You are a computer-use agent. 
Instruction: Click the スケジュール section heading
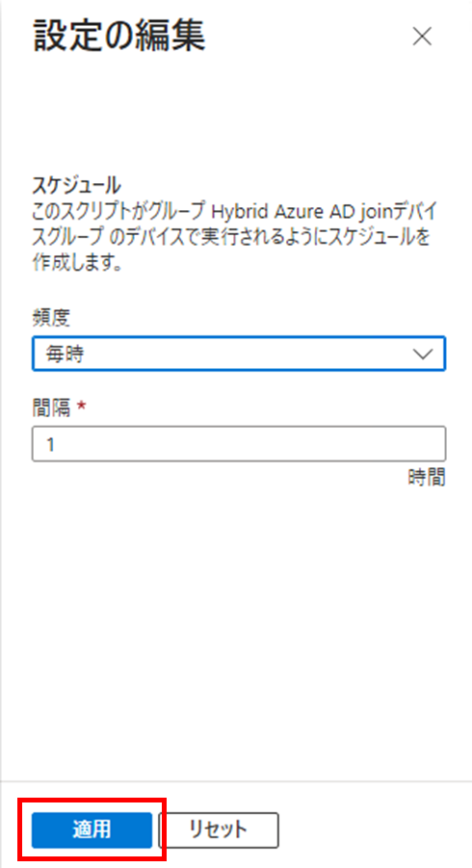click(x=77, y=185)
